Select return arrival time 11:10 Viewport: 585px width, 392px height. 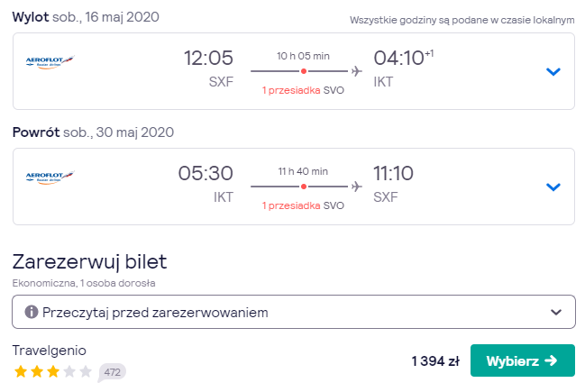click(394, 173)
